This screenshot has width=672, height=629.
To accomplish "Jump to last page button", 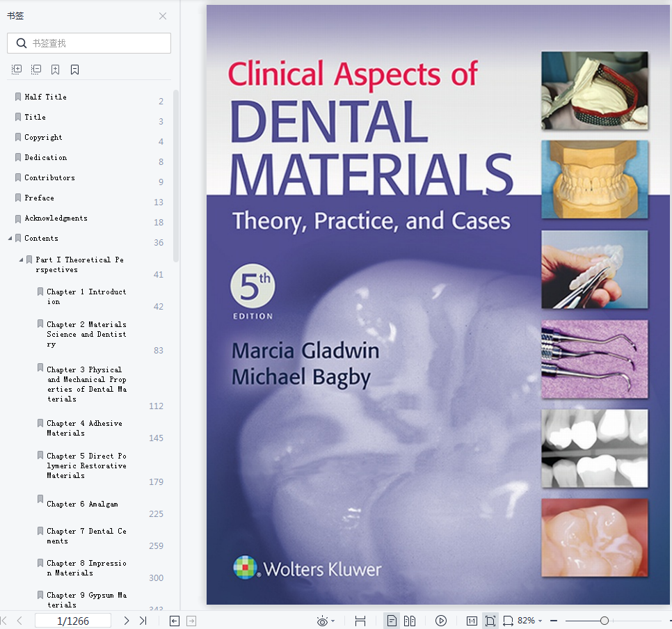I will pos(143,621).
